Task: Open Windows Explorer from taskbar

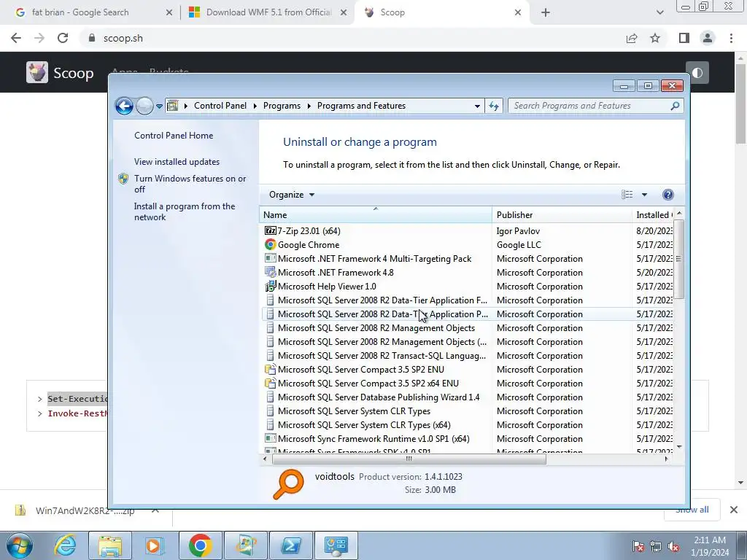Action: coord(110,545)
